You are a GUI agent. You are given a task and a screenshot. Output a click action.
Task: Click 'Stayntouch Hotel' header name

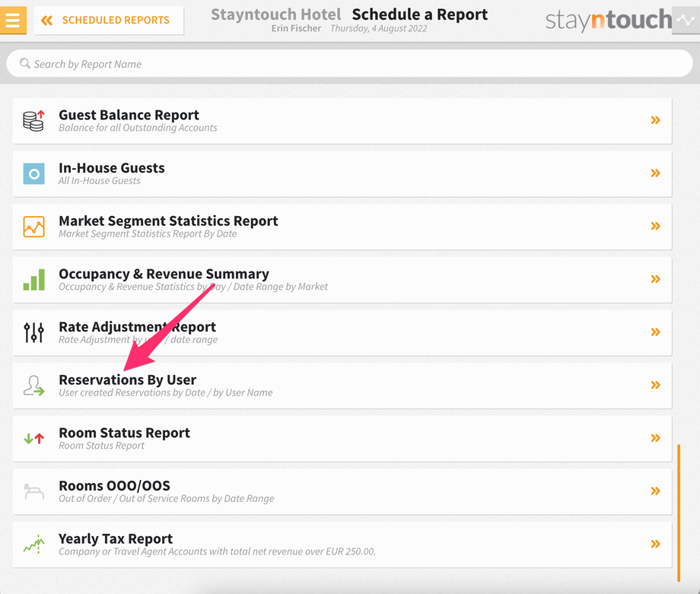tap(276, 14)
